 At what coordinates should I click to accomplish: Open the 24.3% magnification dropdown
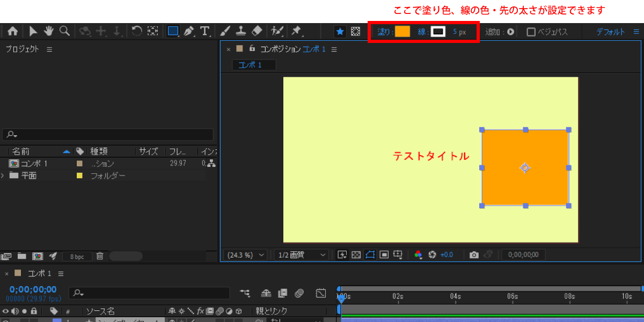point(246,255)
